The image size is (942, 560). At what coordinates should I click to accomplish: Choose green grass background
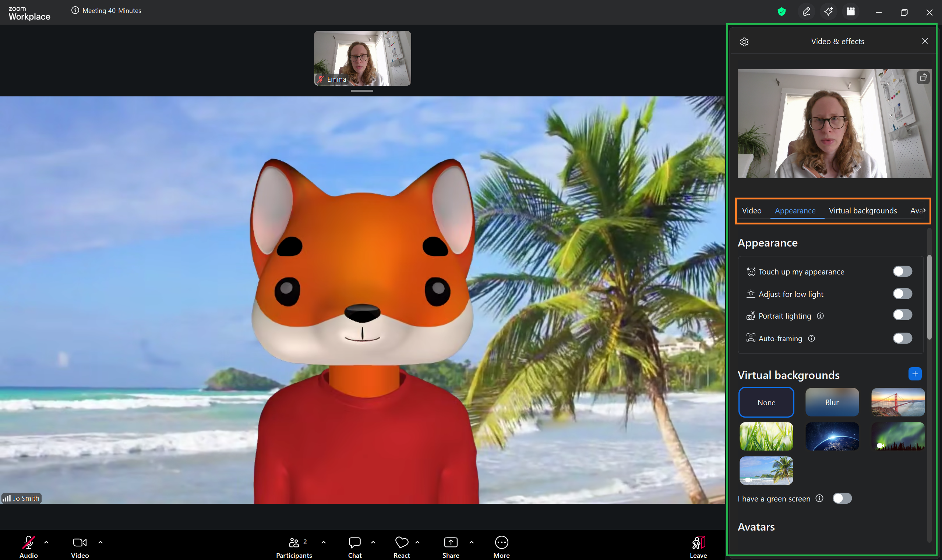[766, 436]
